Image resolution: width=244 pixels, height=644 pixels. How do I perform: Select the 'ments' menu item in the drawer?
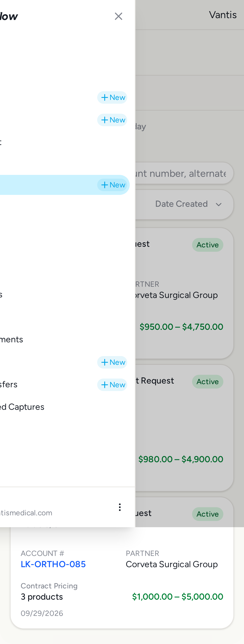point(11,340)
